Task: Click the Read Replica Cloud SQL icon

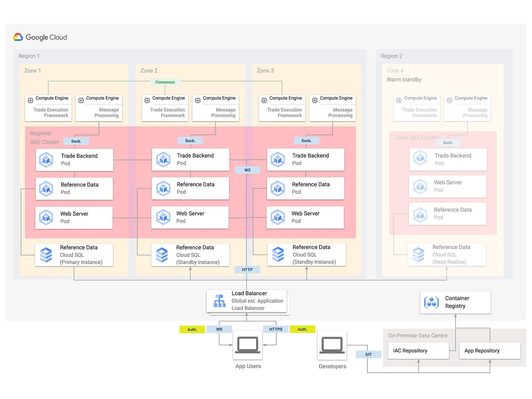Action: 418,255
